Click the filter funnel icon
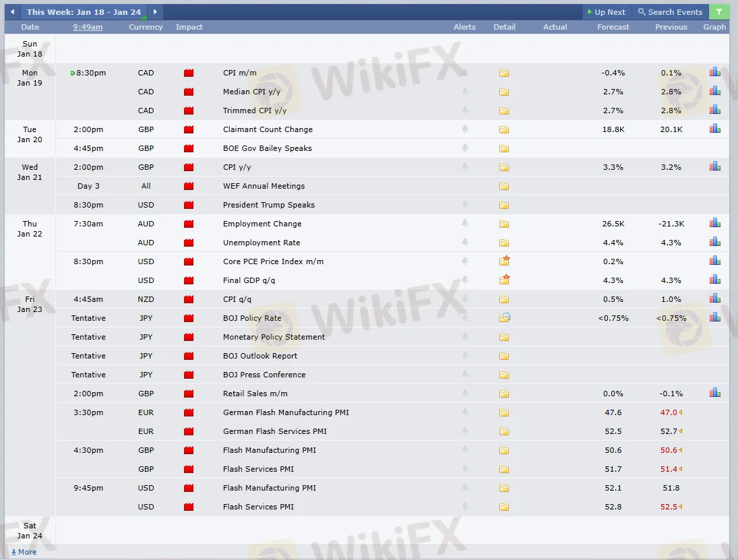 (719, 12)
